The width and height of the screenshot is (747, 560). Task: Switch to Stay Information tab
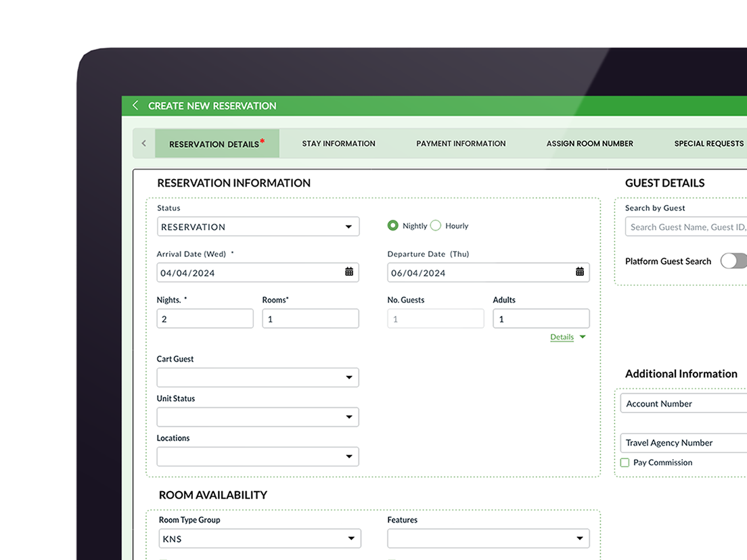pos(339,143)
